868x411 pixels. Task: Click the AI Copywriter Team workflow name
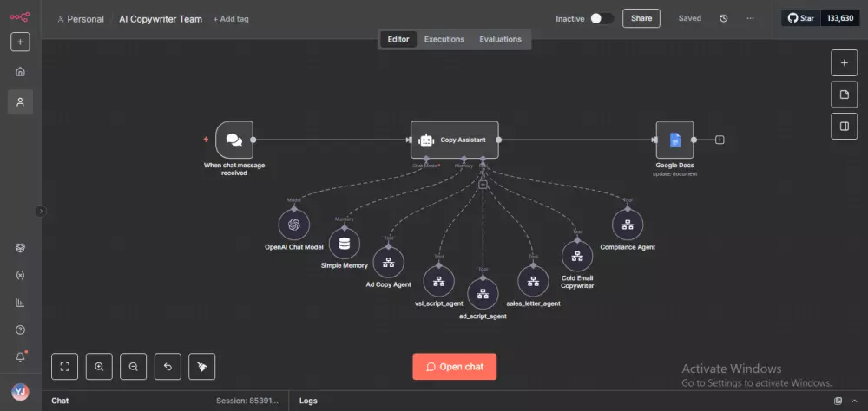pyautogui.click(x=161, y=19)
